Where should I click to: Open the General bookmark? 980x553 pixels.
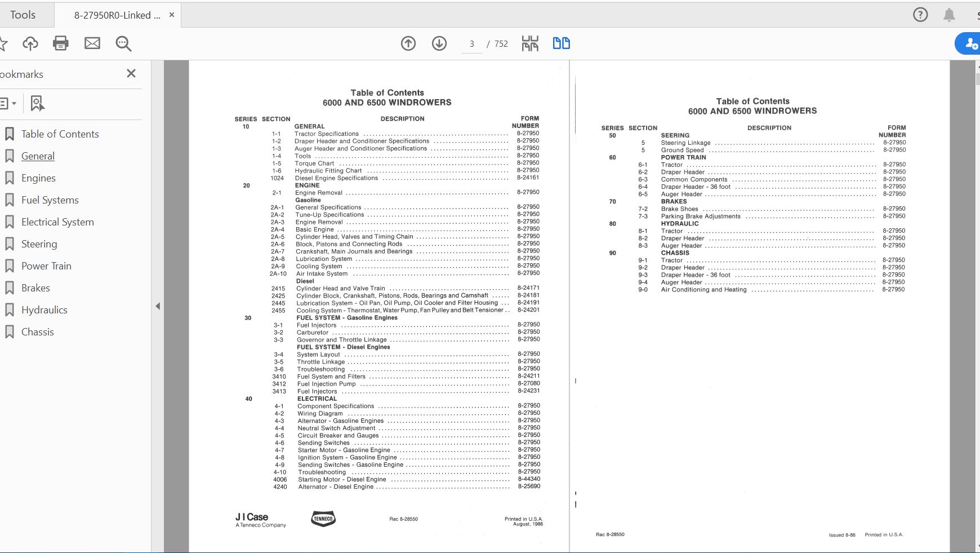(38, 156)
